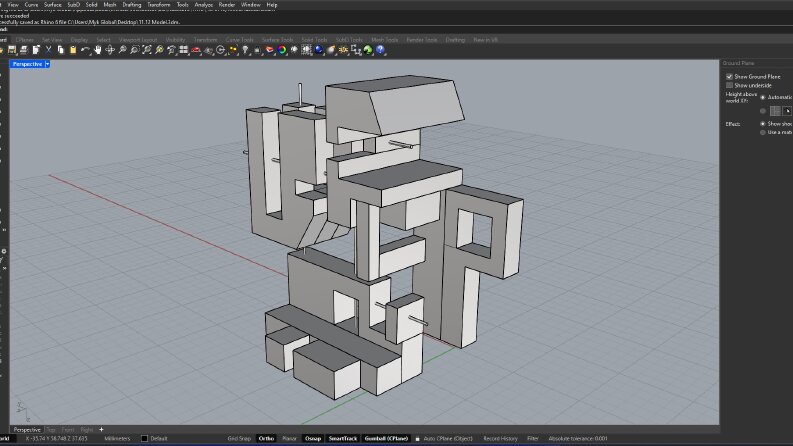The image size is (793, 446).
Task: Open the Default layer selector in status bar
Action: point(154,438)
